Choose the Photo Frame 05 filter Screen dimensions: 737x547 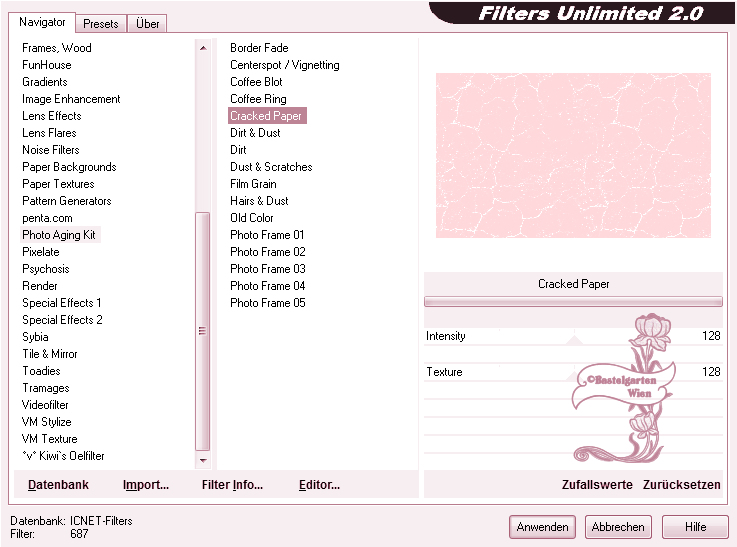(x=267, y=303)
